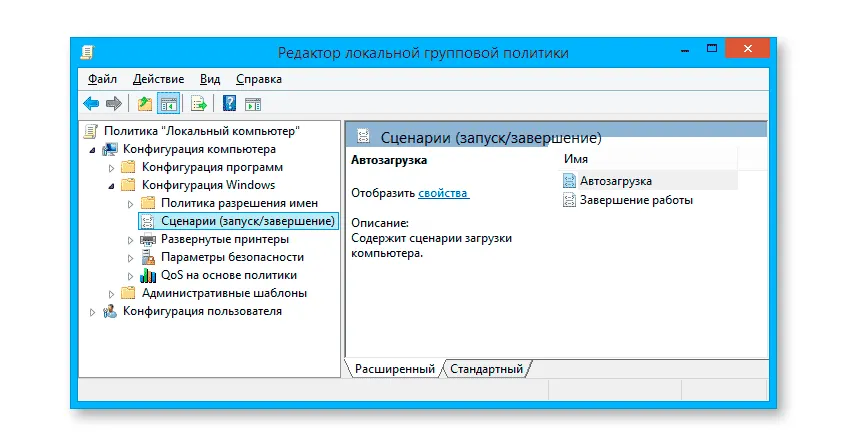Collapse the Конфигурация компьютера node
848x446 pixels.
coord(92,150)
